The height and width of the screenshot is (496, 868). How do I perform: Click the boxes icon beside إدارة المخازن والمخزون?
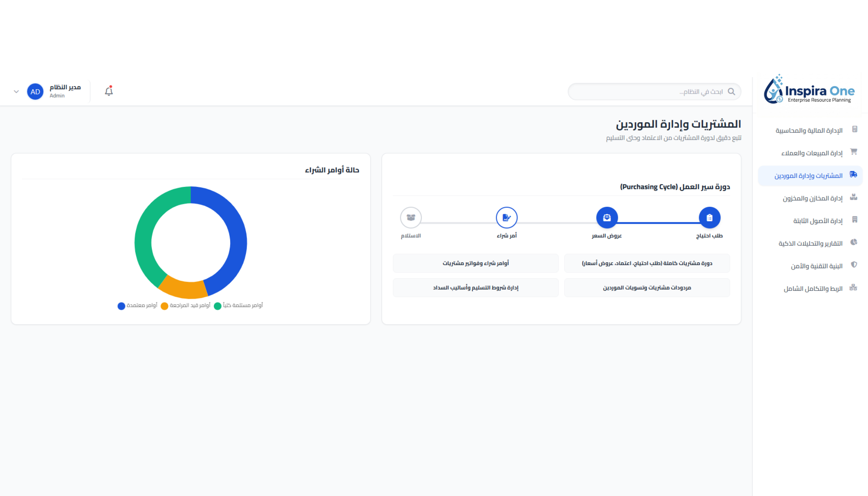click(854, 197)
